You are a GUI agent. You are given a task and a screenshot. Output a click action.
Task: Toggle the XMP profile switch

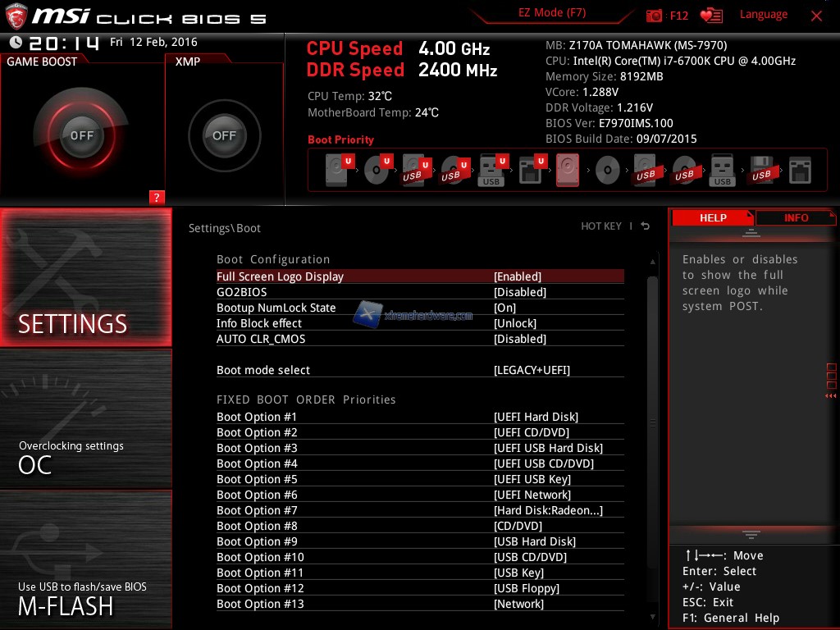pyautogui.click(x=224, y=136)
